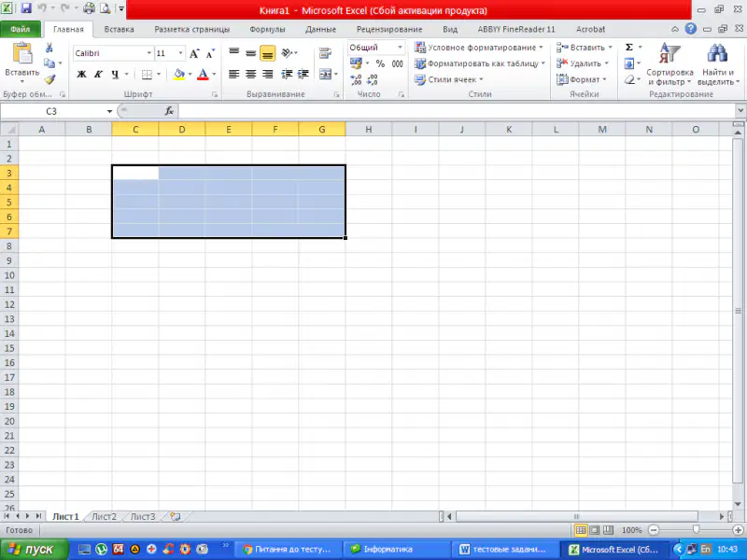Click the Format Painter brush icon

pos(49,79)
